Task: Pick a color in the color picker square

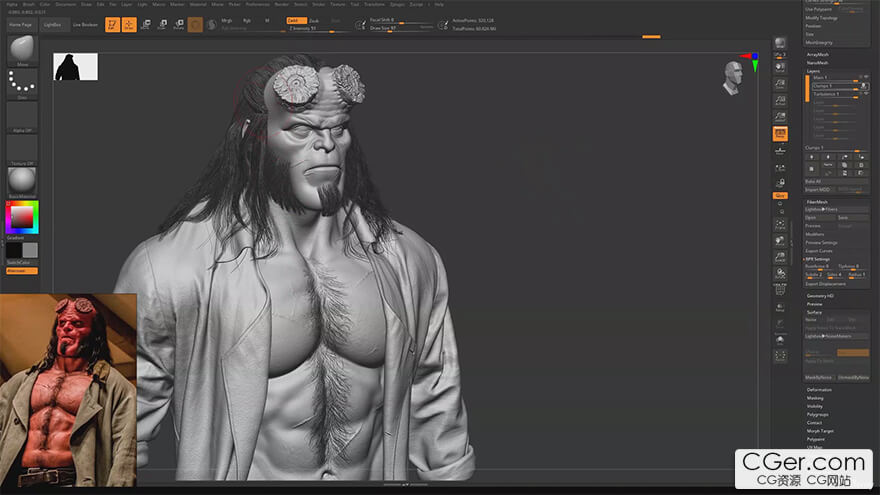Action: (22, 217)
